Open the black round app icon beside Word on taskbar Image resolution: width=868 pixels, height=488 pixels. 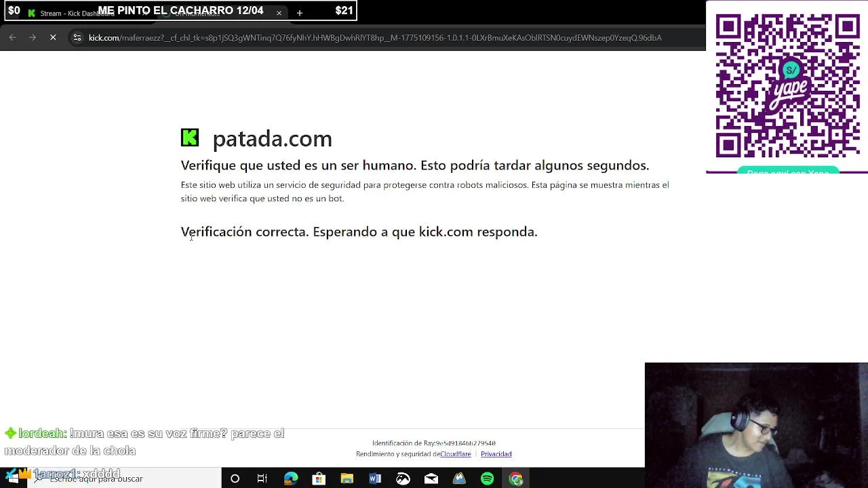point(403,479)
